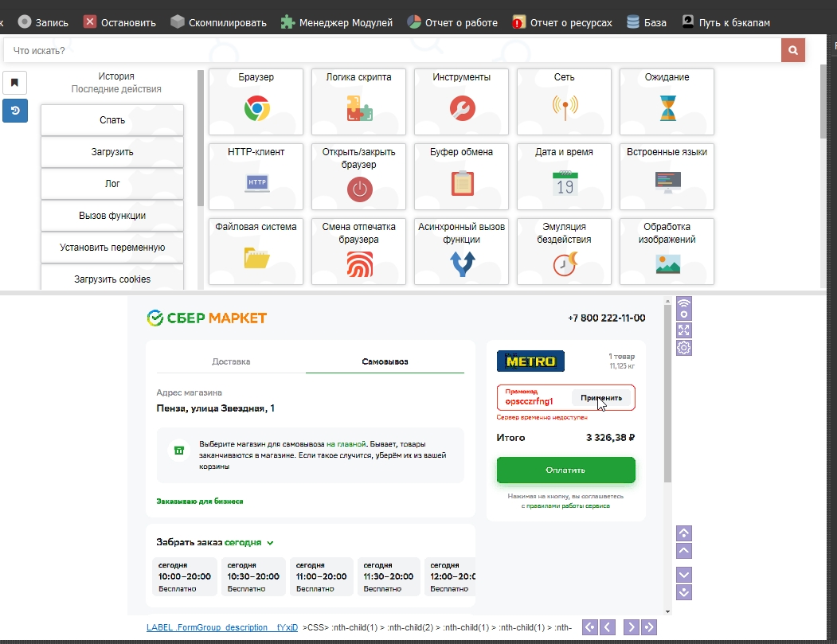The height and width of the screenshot is (644, 837).
Task: Switch to the Доставка tab
Action: click(231, 361)
